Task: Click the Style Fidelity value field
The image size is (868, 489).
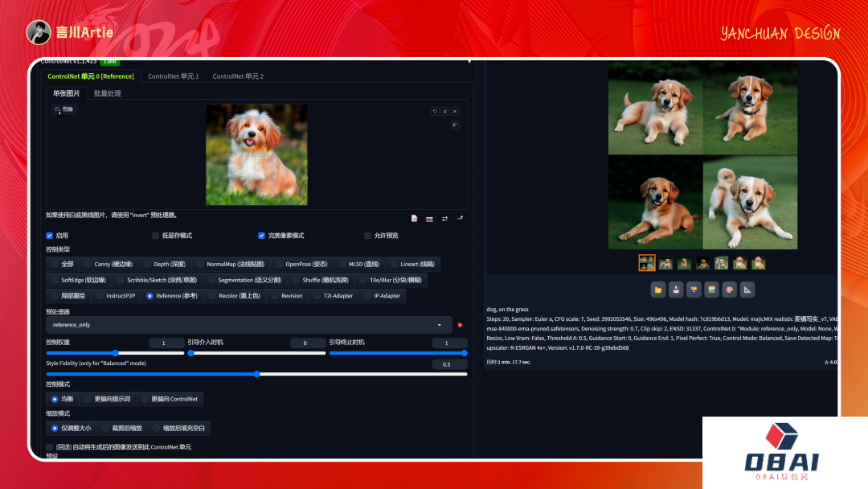Action: click(449, 364)
